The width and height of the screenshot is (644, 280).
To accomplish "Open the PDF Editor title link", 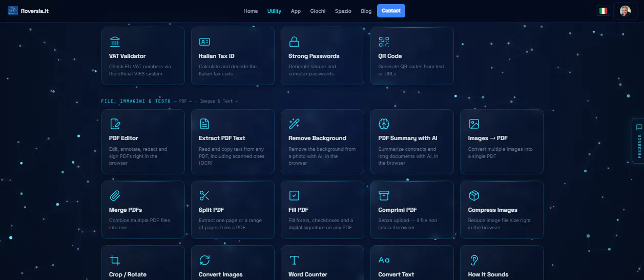I will pyautogui.click(x=123, y=138).
